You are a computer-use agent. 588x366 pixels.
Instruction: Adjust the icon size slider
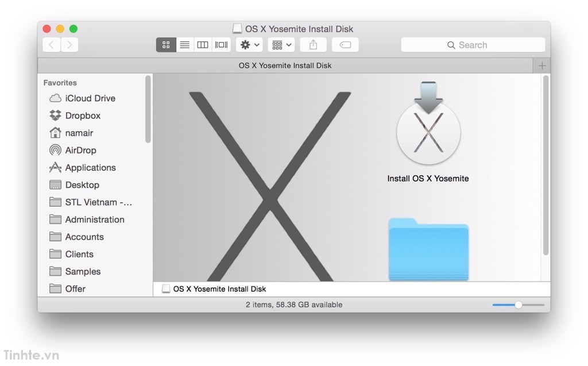click(x=519, y=305)
